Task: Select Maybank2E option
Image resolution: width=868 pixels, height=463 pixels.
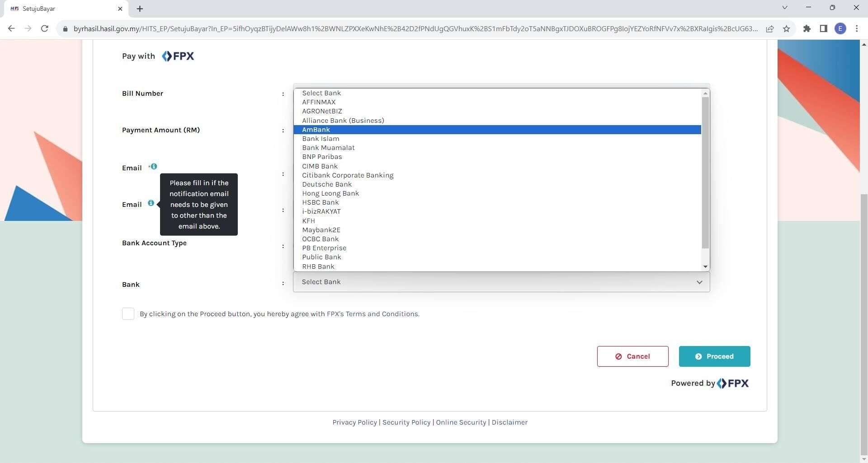Action: click(497, 230)
